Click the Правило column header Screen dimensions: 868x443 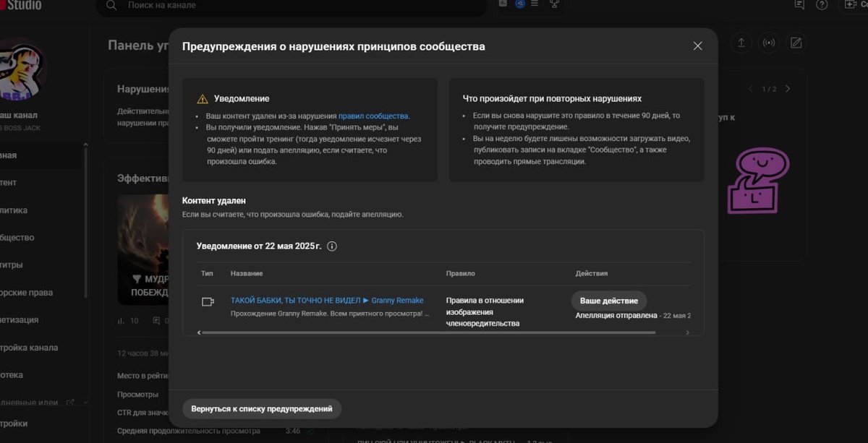pos(460,274)
